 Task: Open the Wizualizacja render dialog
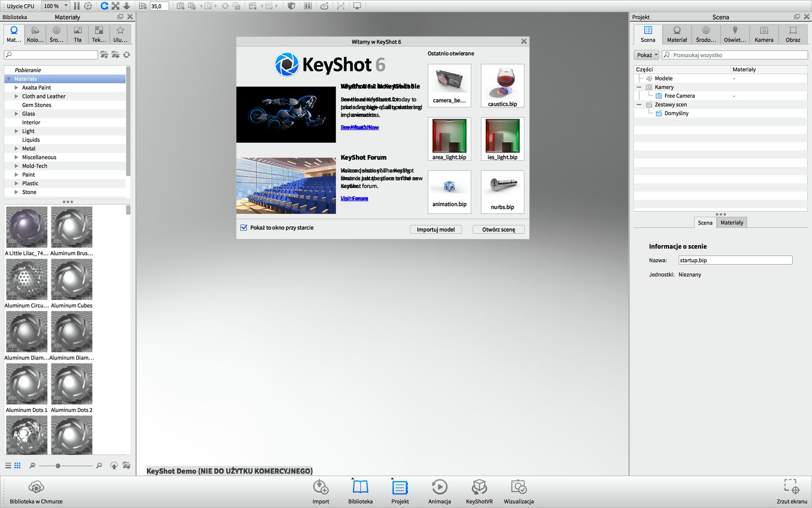(x=519, y=491)
